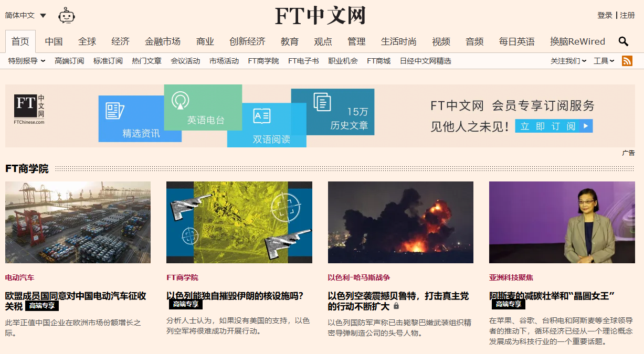The image size is (644, 354).
Task: Click the 注册 register link
Action: coord(627,15)
